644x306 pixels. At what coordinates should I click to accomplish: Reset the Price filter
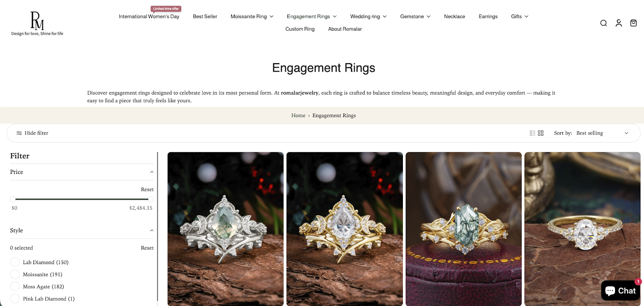click(147, 190)
